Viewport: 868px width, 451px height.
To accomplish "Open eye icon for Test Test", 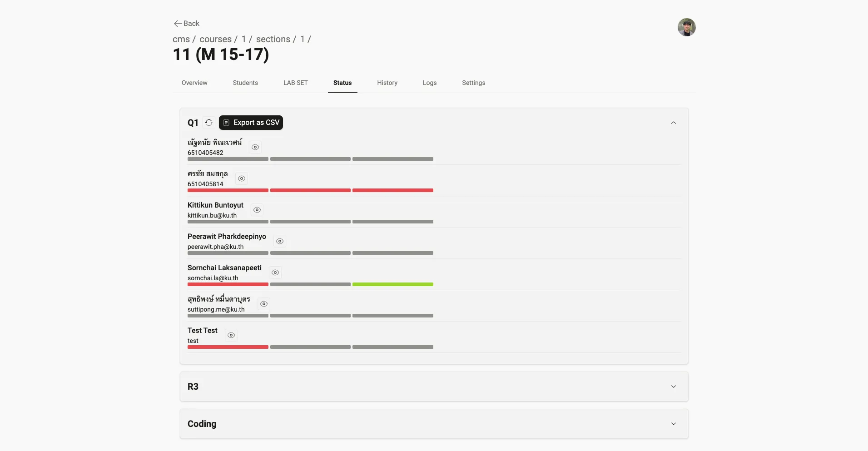I will tap(231, 335).
